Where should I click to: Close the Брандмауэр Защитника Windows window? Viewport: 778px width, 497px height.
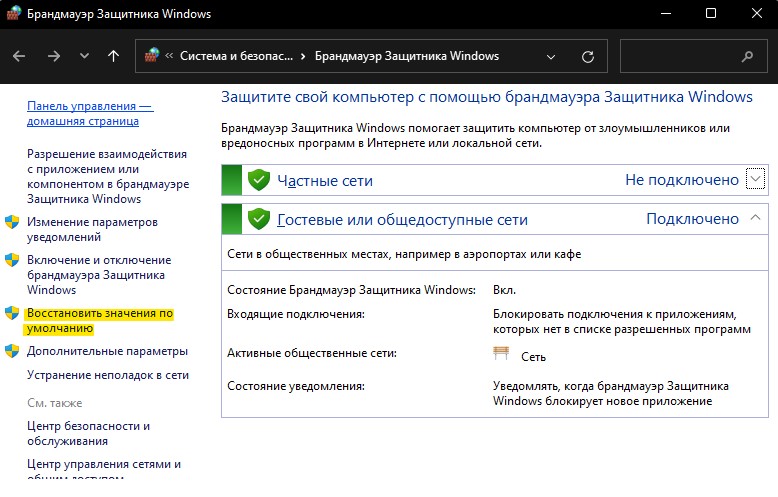pyautogui.click(x=756, y=13)
